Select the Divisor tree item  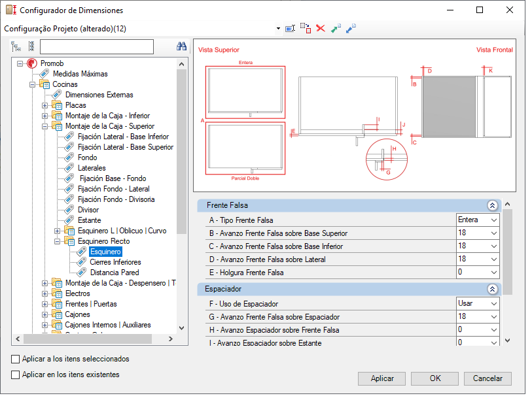pos(88,210)
